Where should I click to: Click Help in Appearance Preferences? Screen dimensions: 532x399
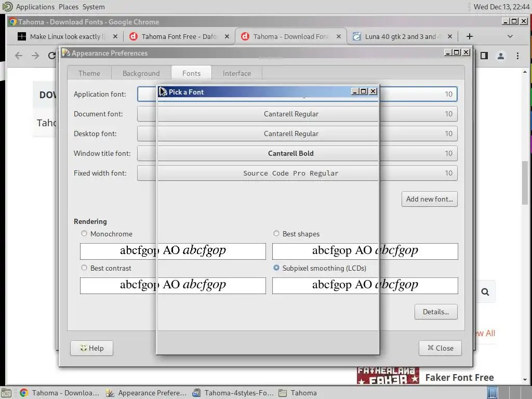coord(91,348)
